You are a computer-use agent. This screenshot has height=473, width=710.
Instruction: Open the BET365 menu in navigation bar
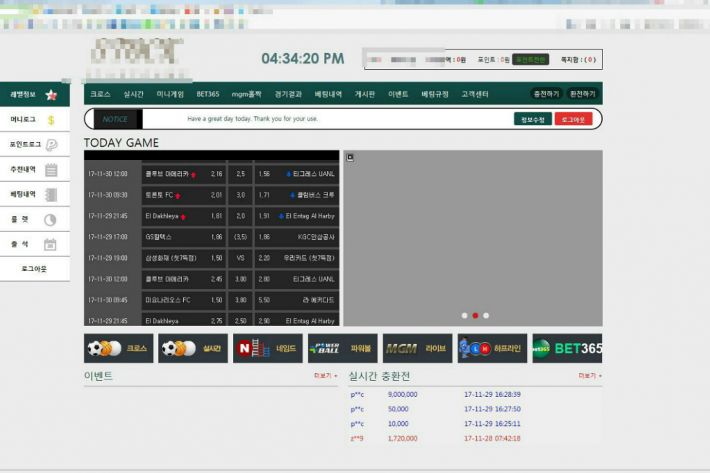[x=208, y=94]
